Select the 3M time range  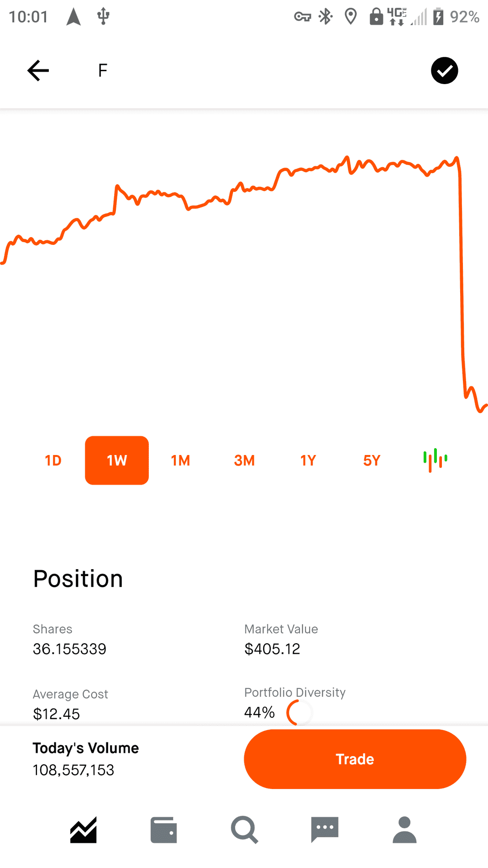click(244, 460)
